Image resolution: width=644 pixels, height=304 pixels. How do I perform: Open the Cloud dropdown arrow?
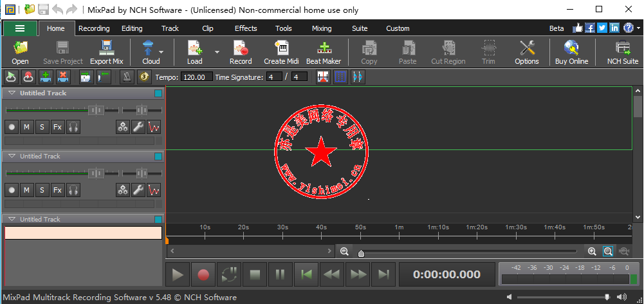(x=161, y=52)
